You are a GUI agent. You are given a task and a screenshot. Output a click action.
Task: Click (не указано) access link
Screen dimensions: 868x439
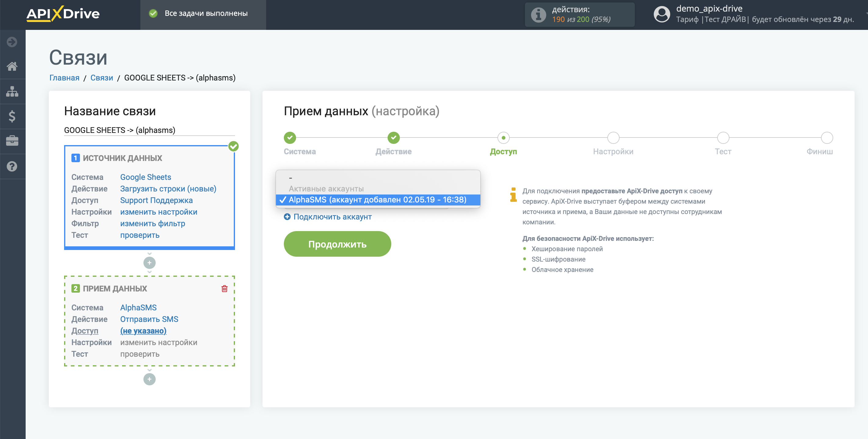click(143, 331)
